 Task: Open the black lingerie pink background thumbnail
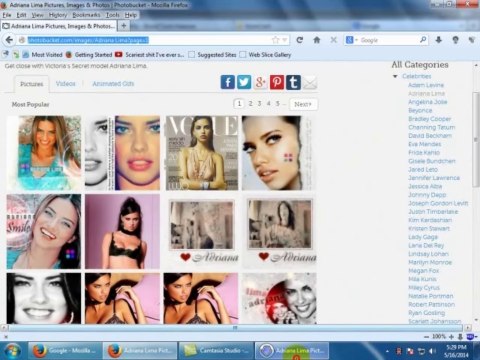coord(122,231)
